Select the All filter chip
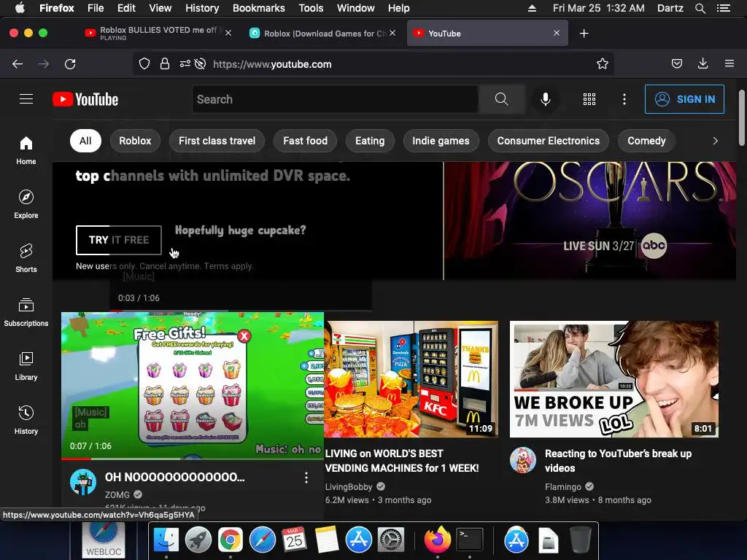This screenshot has height=560, width=747. click(85, 141)
